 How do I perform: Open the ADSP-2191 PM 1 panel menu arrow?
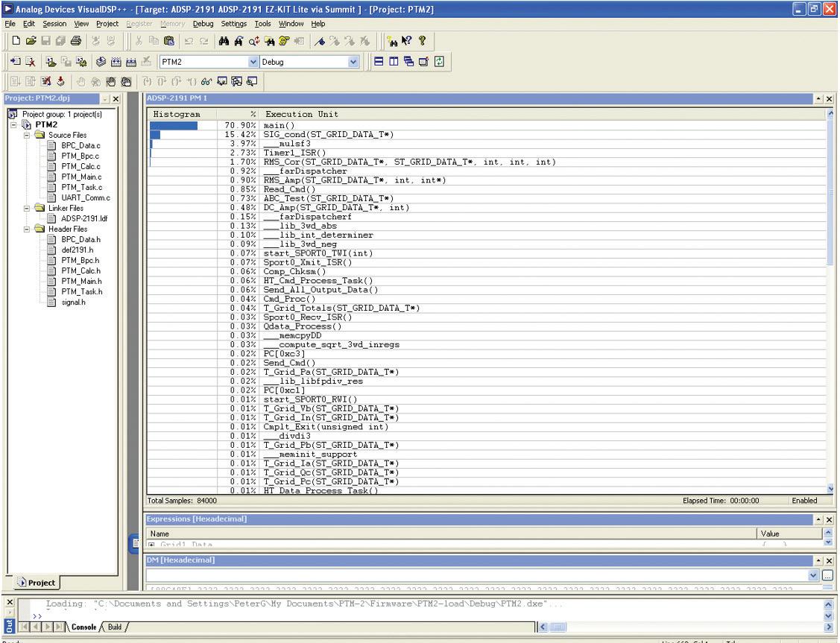pyautogui.click(x=818, y=98)
